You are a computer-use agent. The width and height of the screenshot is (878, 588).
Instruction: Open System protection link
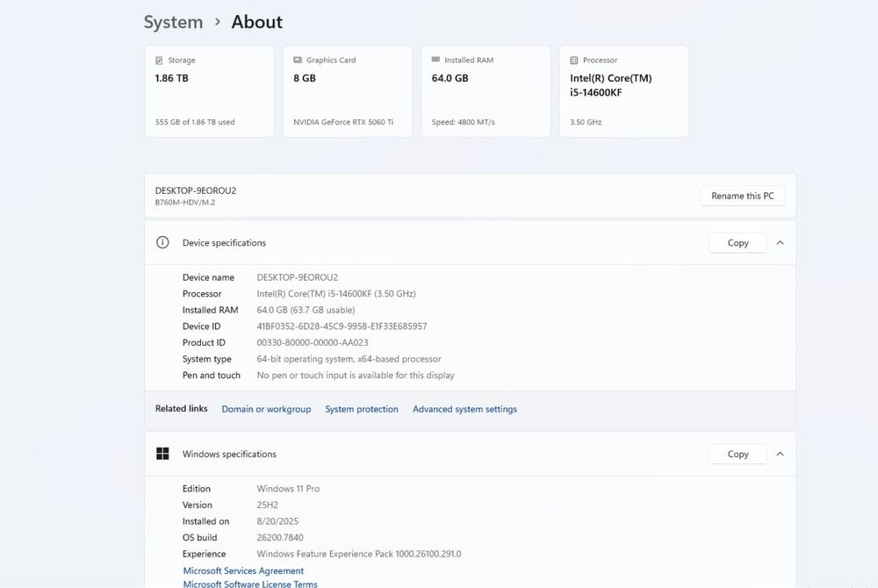pos(362,409)
